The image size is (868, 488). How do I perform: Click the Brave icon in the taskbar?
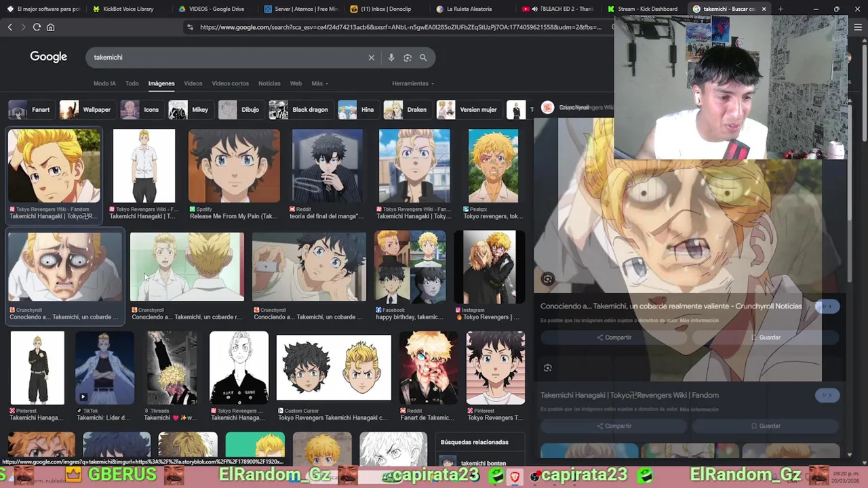pyautogui.click(x=515, y=477)
